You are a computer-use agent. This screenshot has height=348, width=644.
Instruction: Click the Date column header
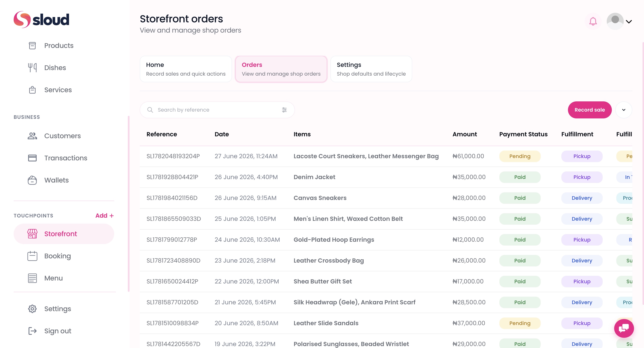click(x=222, y=134)
